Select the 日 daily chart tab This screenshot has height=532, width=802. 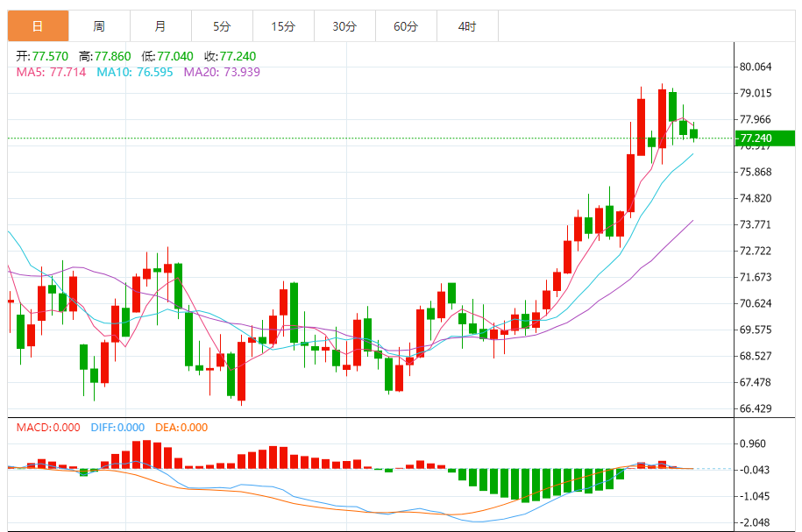38,26
